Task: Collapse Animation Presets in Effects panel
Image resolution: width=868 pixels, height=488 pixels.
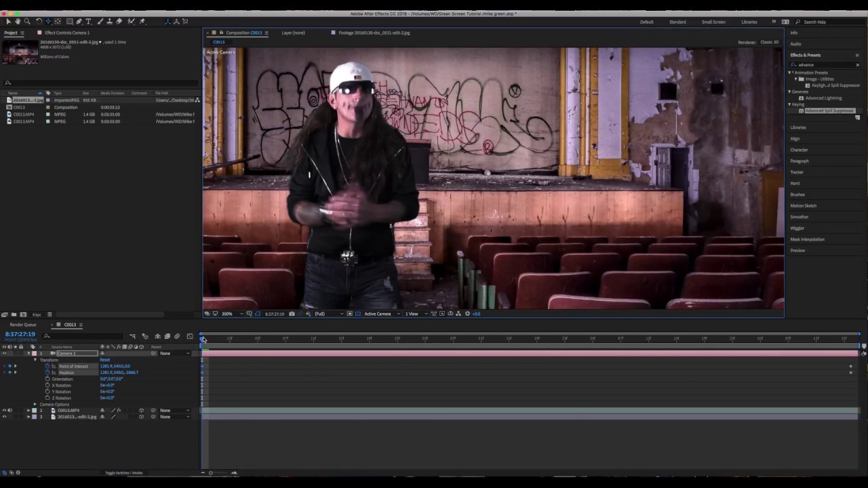Action: (790, 73)
